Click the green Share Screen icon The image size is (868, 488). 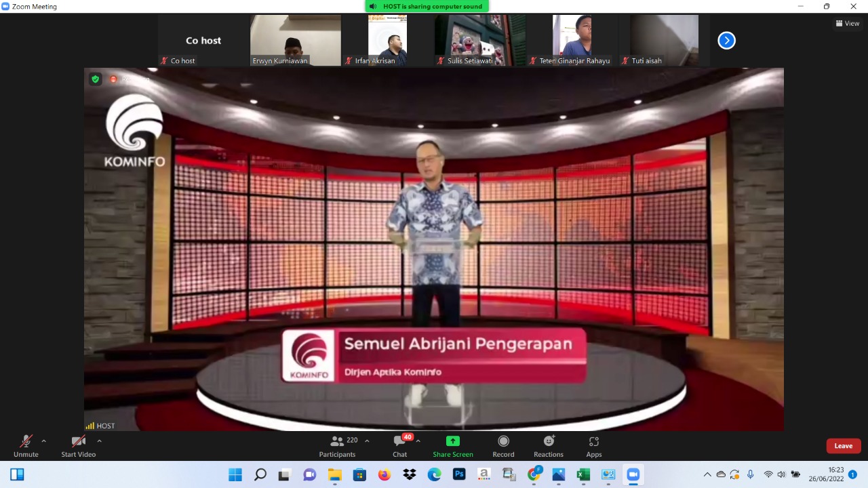[453, 441]
